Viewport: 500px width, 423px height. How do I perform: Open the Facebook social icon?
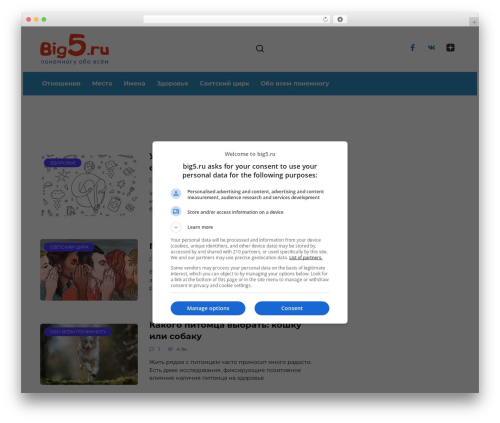coord(412,48)
